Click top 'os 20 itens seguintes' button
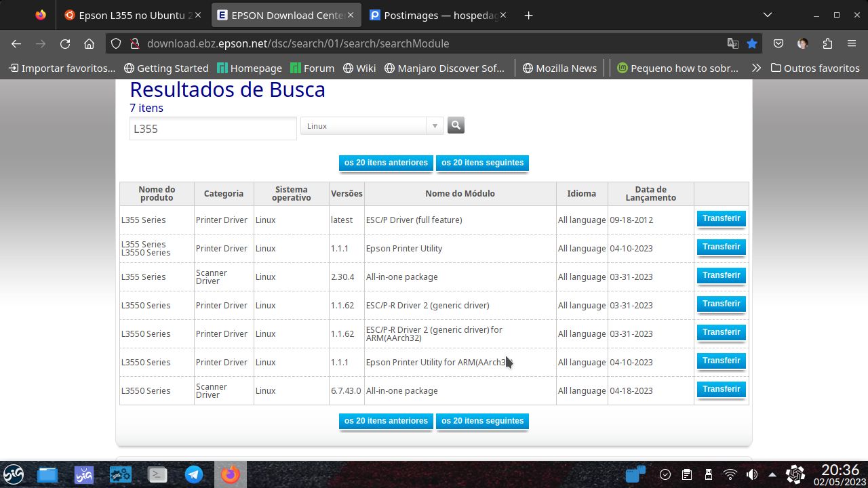The width and height of the screenshot is (868, 488). (482, 163)
